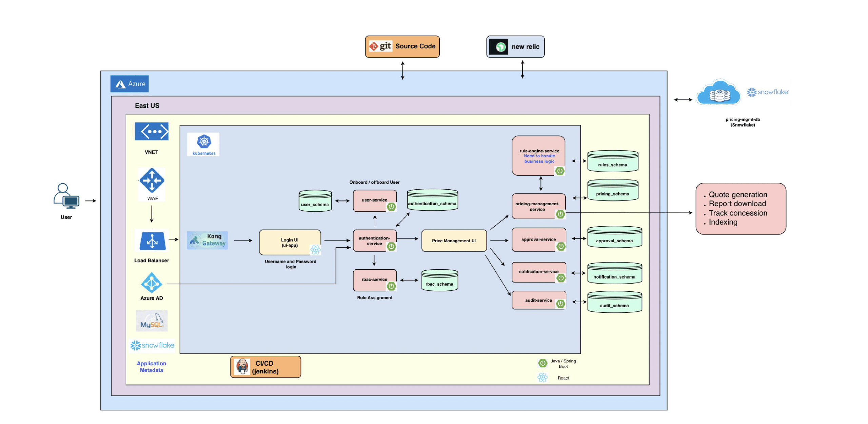This screenshot has width=868, height=424.
Task: Select the Azure AD diamond icon
Action: coord(152,284)
